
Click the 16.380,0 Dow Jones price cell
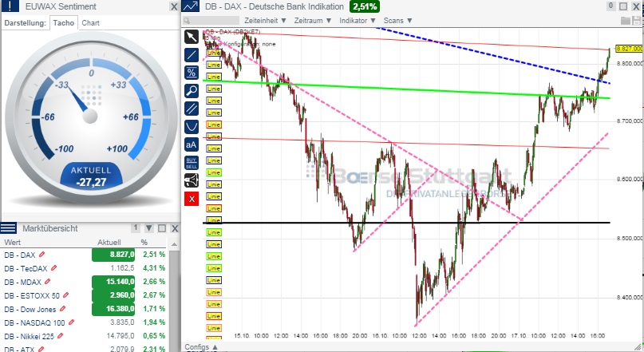tap(113, 309)
